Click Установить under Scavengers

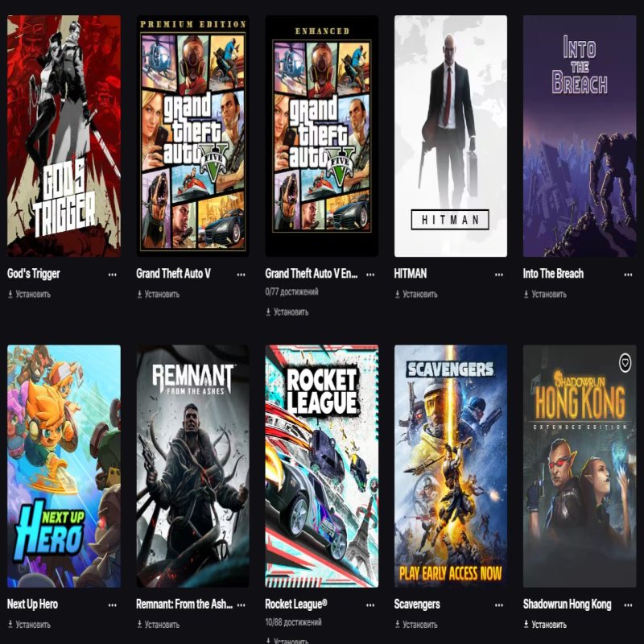coord(416,625)
